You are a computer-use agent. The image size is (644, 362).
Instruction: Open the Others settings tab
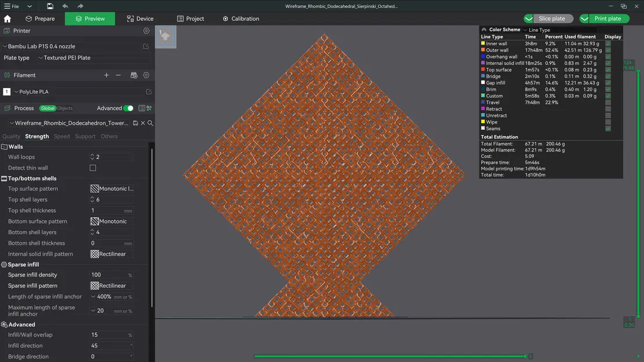(x=109, y=136)
